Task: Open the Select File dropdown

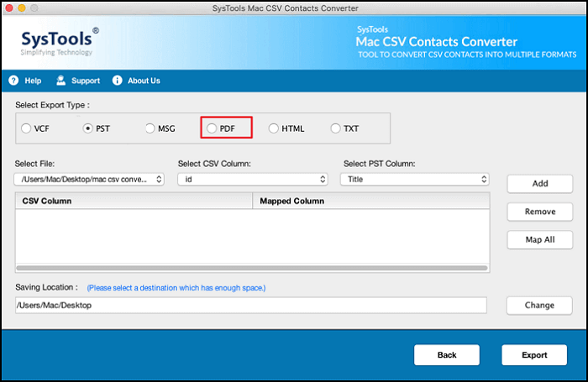Action: point(89,179)
